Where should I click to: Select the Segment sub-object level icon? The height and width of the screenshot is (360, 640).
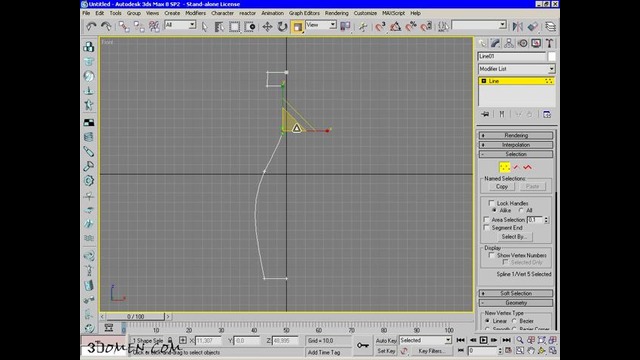(516, 167)
